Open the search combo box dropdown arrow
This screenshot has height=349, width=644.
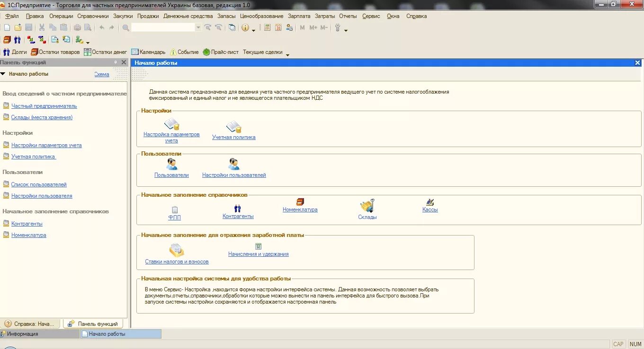198,27
